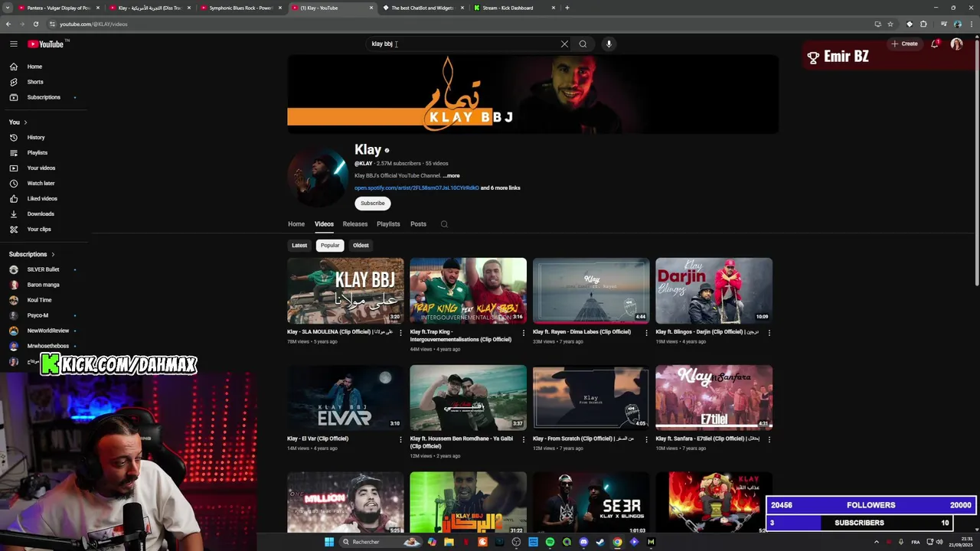Screen dimensions: 980x551
Task: Open NewWorldReview channel subscription
Action: [44, 331]
